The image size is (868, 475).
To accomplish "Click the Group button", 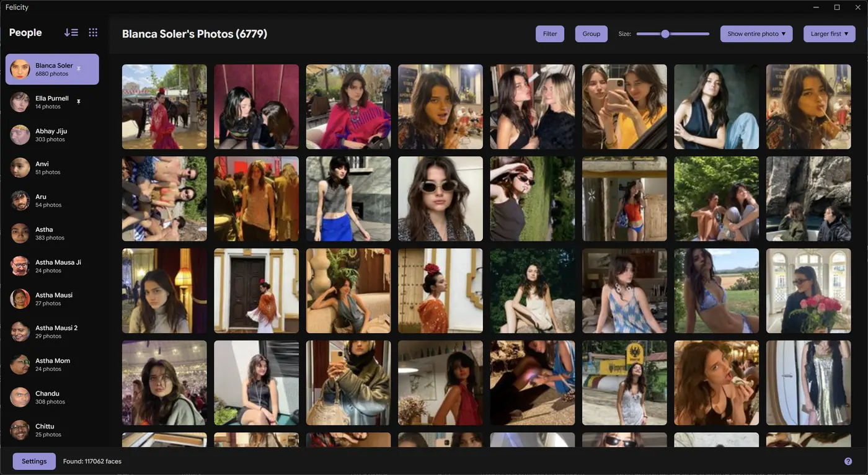I will pyautogui.click(x=591, y=33).
